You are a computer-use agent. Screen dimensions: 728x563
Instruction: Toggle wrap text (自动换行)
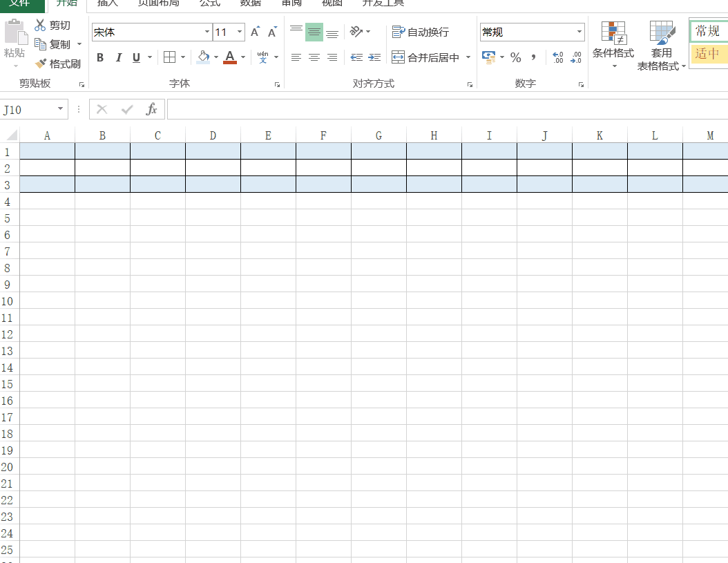[421, 32]
